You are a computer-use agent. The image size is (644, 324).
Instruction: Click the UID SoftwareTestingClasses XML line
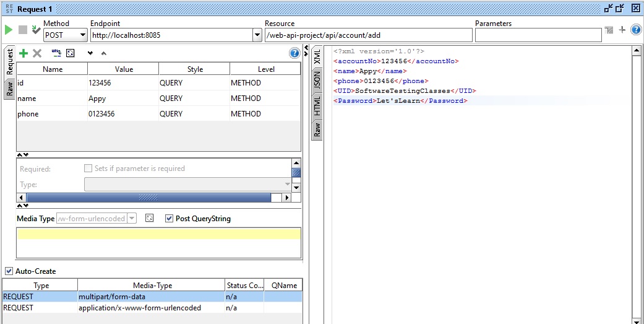tap(405, 91)
